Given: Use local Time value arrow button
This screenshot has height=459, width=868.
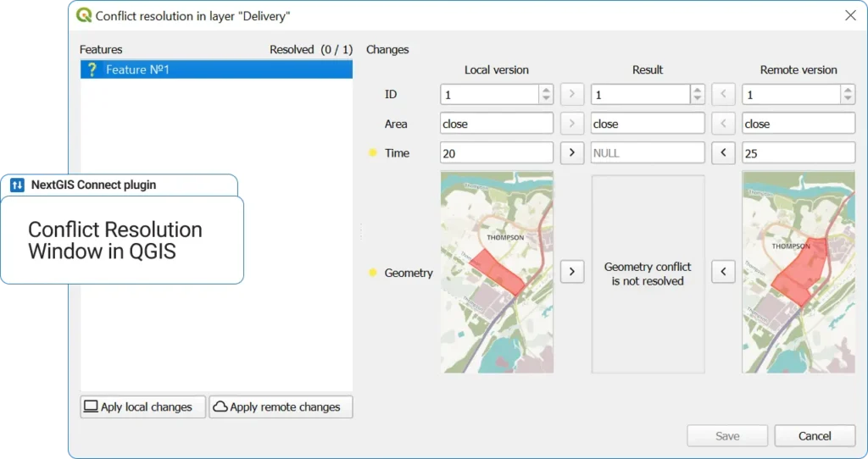Looking at the screenshot, I should pyautogui.click(x=571, y=153).
